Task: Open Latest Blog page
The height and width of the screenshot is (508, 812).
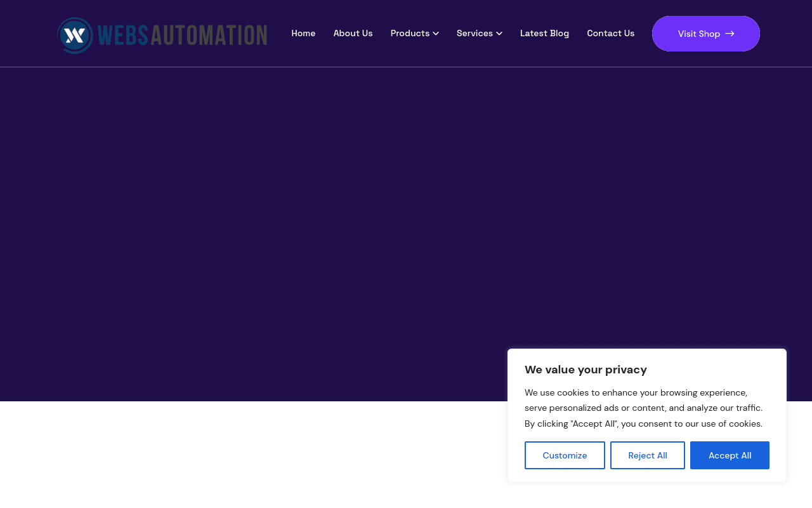Action: 544,33
